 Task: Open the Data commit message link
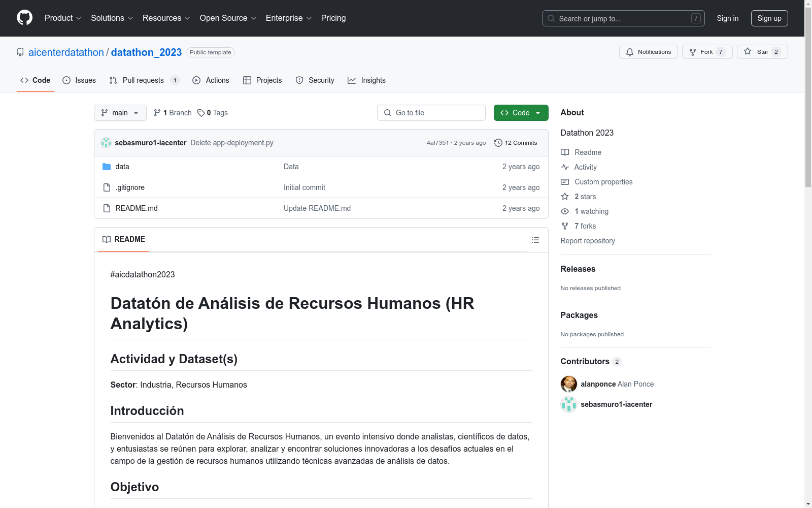[x=291, y=167]
